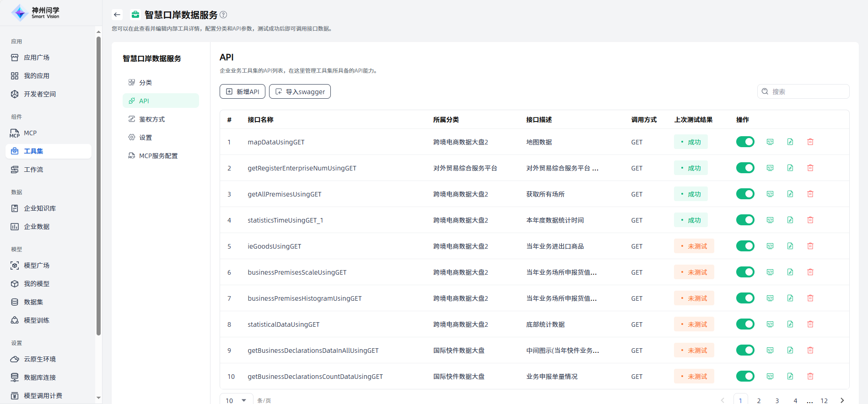Viewport: 868px width, 404px height.
Task: Delete the ieGoodsUsingGET API row
Action: click(x=810, y=246)
